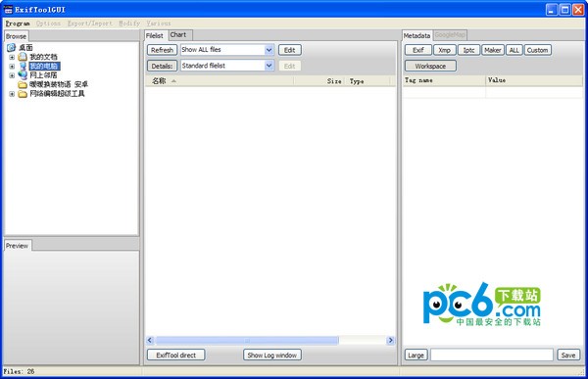Click the Large button
588x379 pixels.
click(x=416, y=355)
